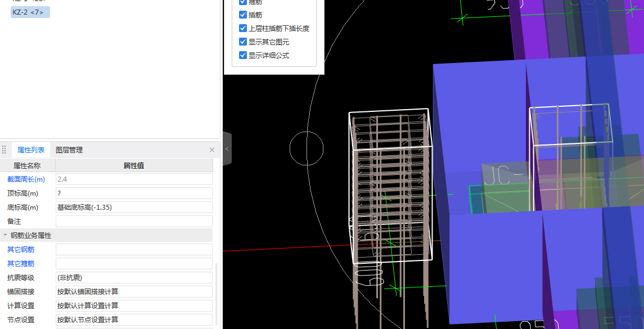Click the 截面周长(m) property name
The width and height of the screenshot is (644, 329).
pos(26,179)
